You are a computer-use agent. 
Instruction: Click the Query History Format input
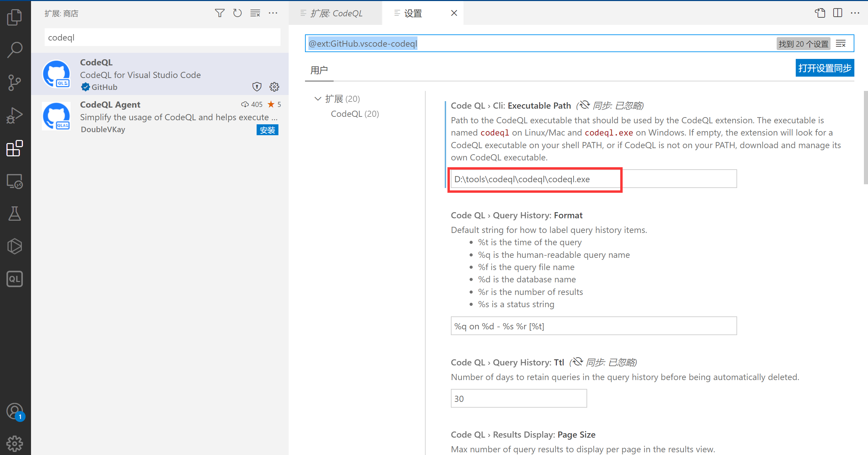tap(594, 326)
